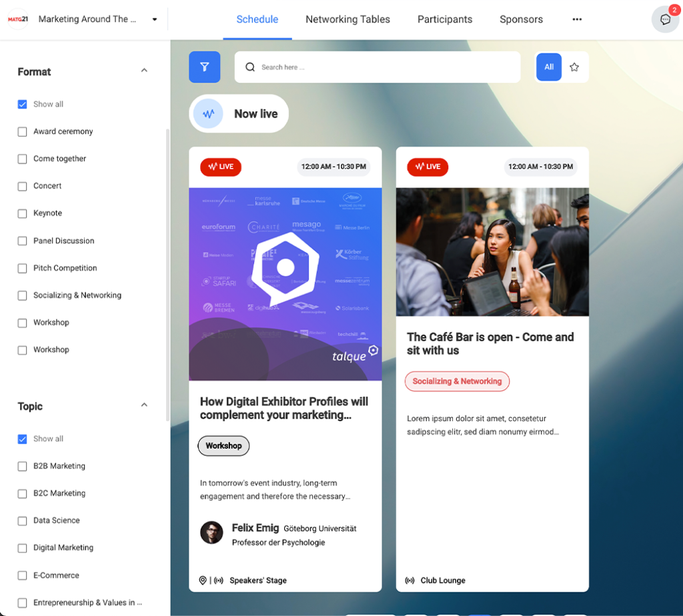Collapse the Format filter section
The width and height of the screenshot is (683, 616).
(x=144, y=71)
